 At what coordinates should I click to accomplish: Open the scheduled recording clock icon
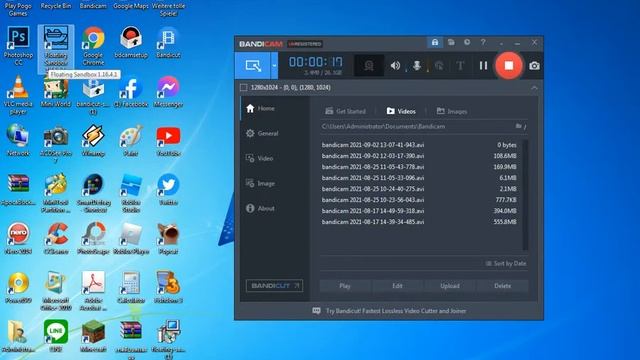[x=467, y=42]
